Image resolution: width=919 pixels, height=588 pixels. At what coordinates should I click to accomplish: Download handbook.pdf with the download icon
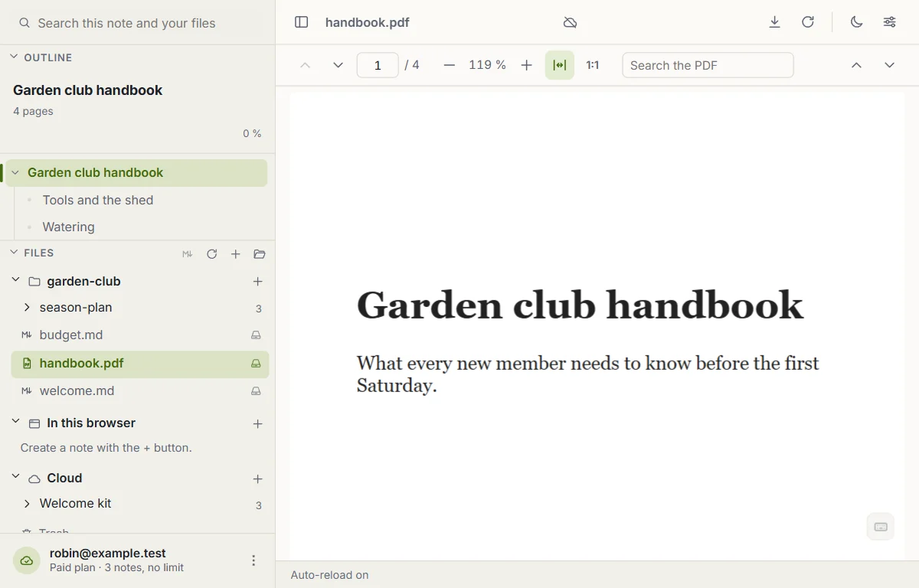pyautogui.click(x=775, y=22)
